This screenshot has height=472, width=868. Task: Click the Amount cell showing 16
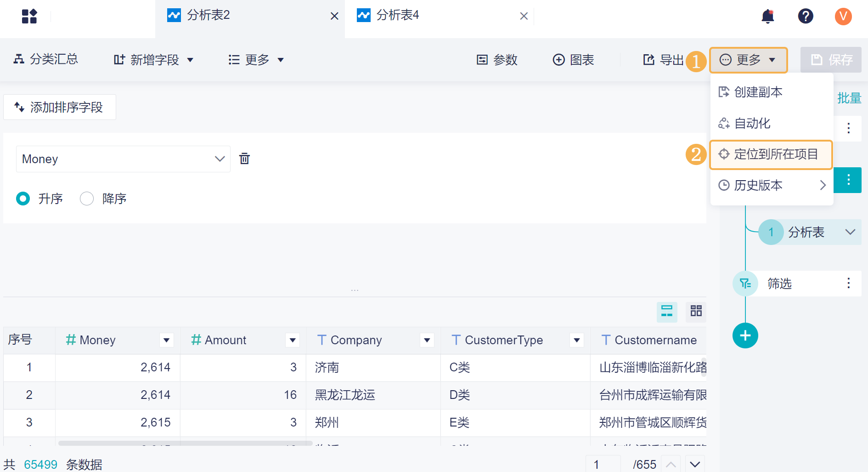tap(243, 395)
